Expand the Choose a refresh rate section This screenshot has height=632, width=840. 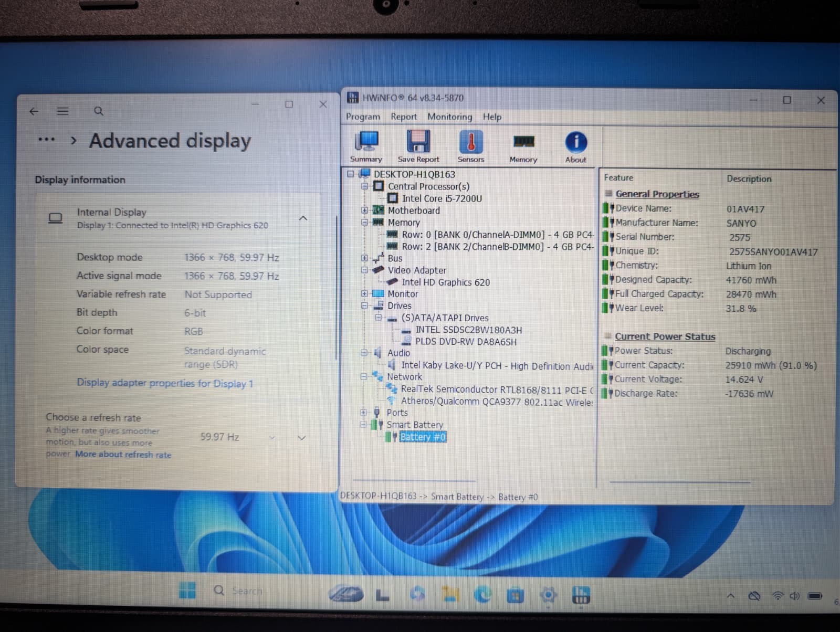(x=302, y=438)
